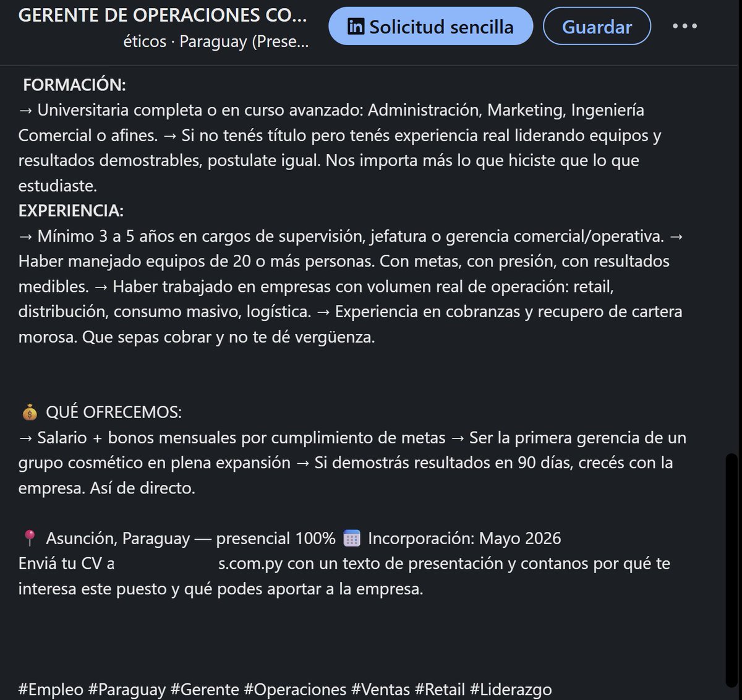Click the red pin icon before Asunción
This screenshot has width=742, height=700.
(x=29, y=538)
